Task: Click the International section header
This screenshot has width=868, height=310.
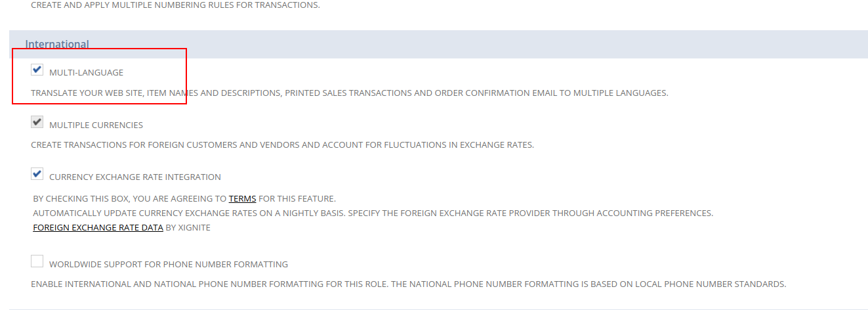Action: (x=57, y=44)
